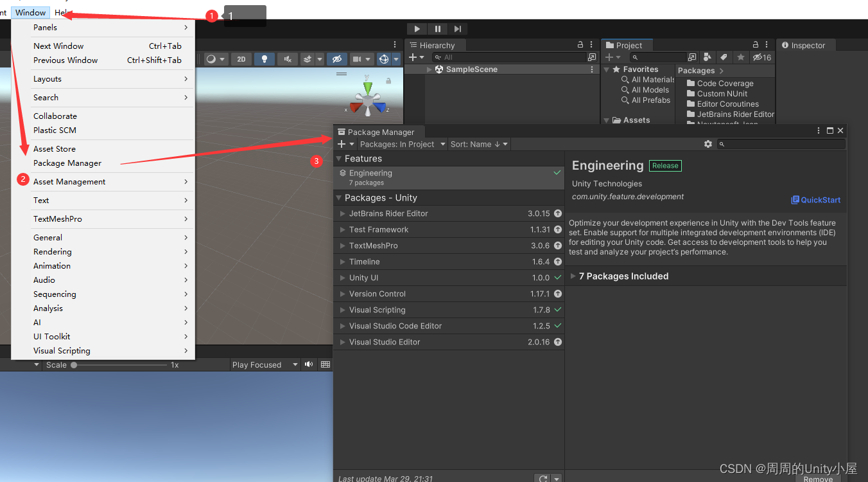This screenshot has height=482, width=868.
Task: Open the Code Coverage package folder
Action: (x=720, y=84)
